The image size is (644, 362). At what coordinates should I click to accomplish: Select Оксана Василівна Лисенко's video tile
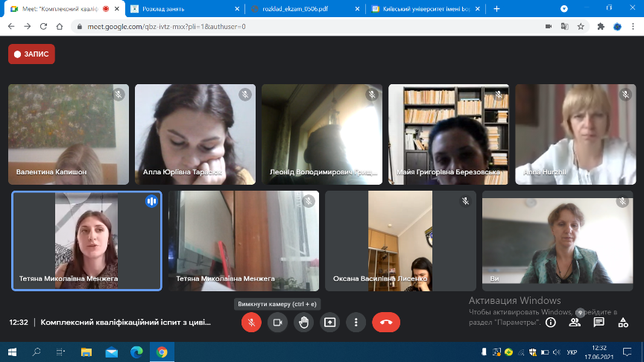(400, 241)
